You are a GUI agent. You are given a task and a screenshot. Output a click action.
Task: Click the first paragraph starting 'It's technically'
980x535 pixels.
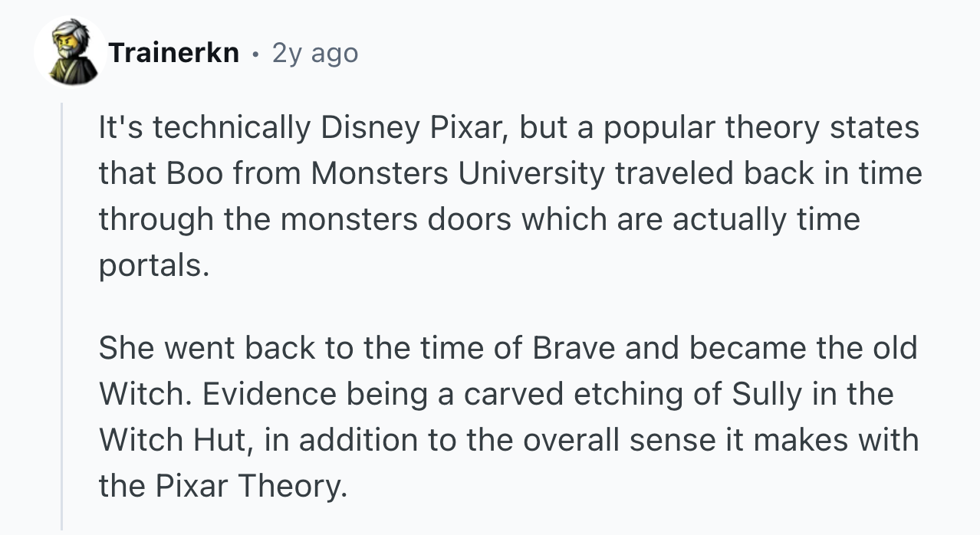(x=510, y=196)
